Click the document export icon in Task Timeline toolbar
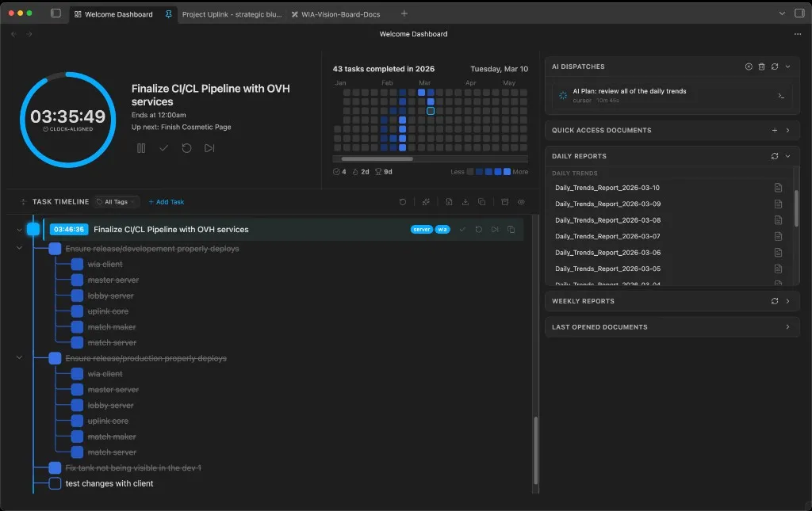 click(x=449, y=202)
